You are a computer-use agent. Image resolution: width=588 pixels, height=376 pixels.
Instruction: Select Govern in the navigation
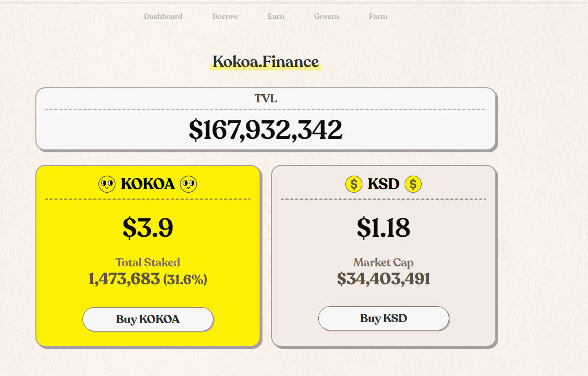(x=327, y=16)
